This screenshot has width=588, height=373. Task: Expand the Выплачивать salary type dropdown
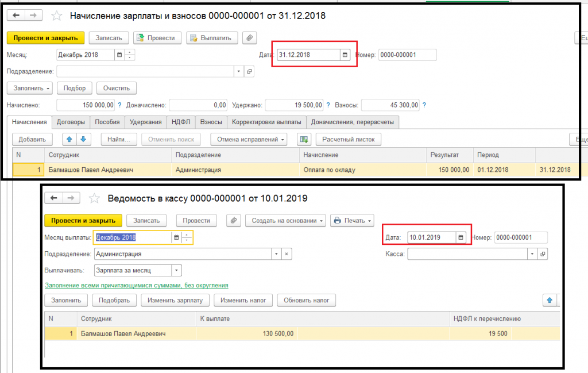176,270
